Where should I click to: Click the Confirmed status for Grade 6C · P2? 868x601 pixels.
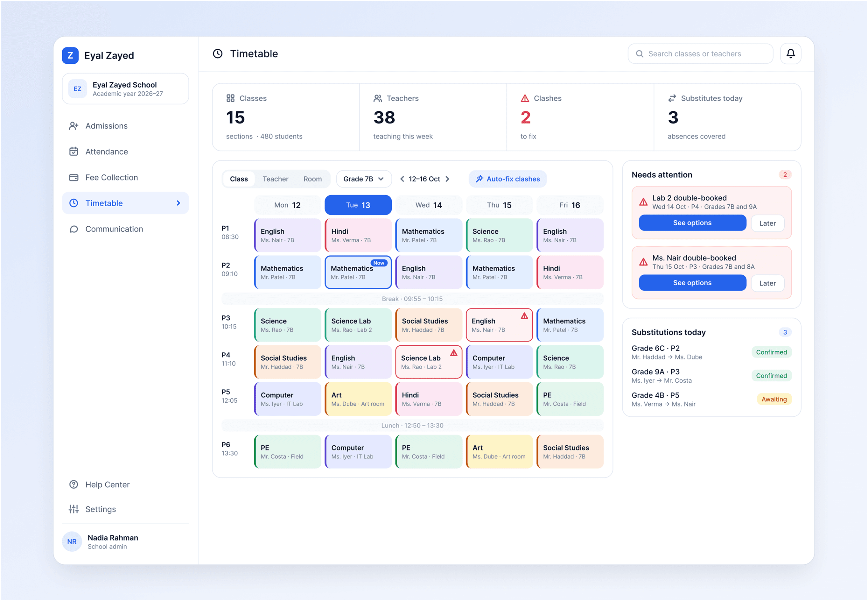(x=771, y=352)
